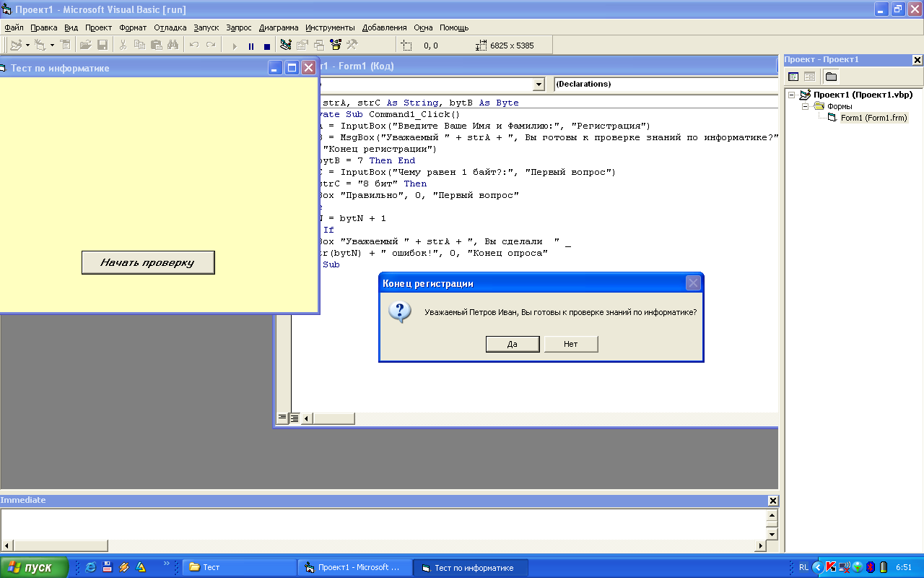Switch to Full Module View icon
Viewport: 924px width, 578px height.
295,418
